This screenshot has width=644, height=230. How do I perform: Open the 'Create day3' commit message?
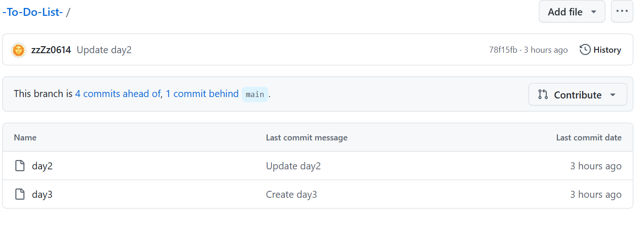pyautogui.click(x=291, y=195)
